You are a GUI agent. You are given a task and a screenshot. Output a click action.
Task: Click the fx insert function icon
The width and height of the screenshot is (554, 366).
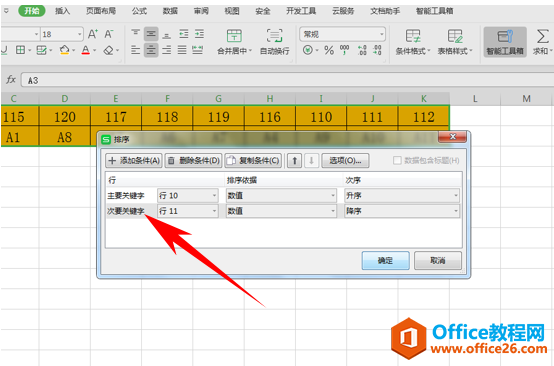tap(11, 80)
